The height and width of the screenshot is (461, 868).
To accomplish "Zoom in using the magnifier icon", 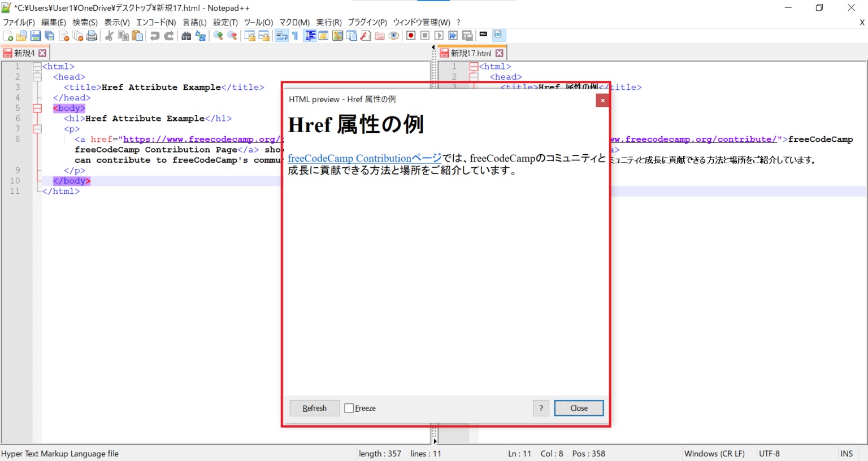I will (218, 36).
